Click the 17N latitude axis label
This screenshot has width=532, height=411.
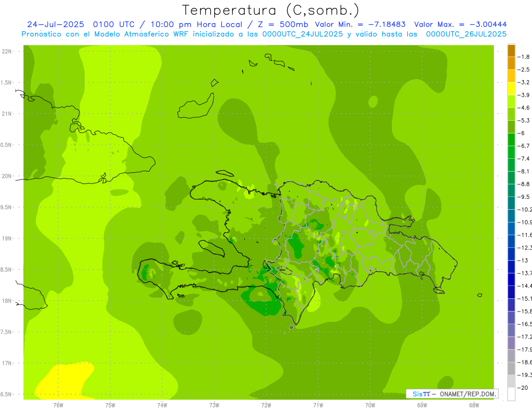click(x=7, y=363)
